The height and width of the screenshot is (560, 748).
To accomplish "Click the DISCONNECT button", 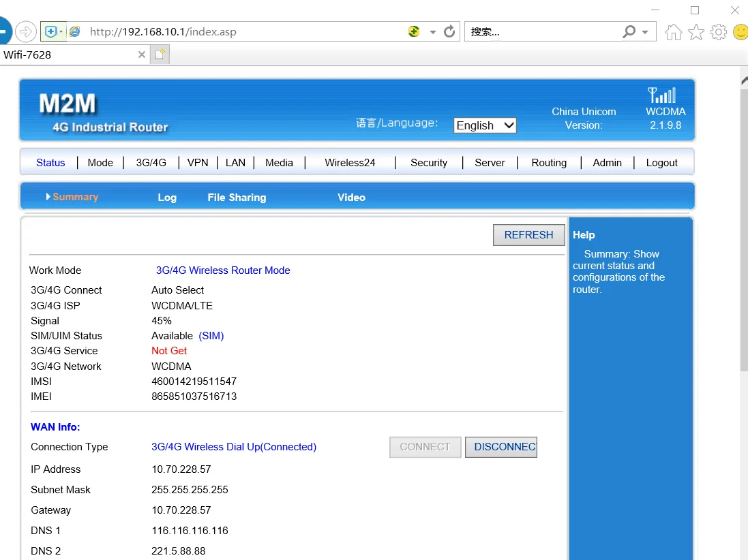I will (501, 447).
